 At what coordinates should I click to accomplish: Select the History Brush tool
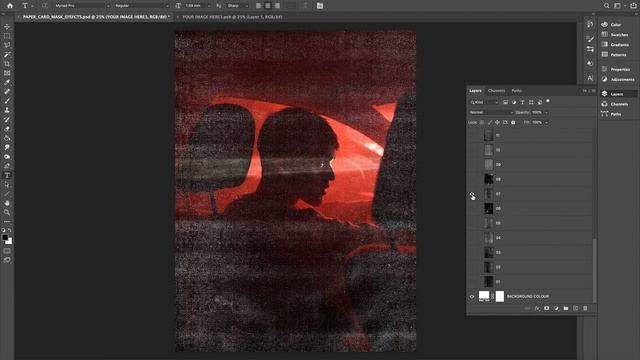[7, 120]
